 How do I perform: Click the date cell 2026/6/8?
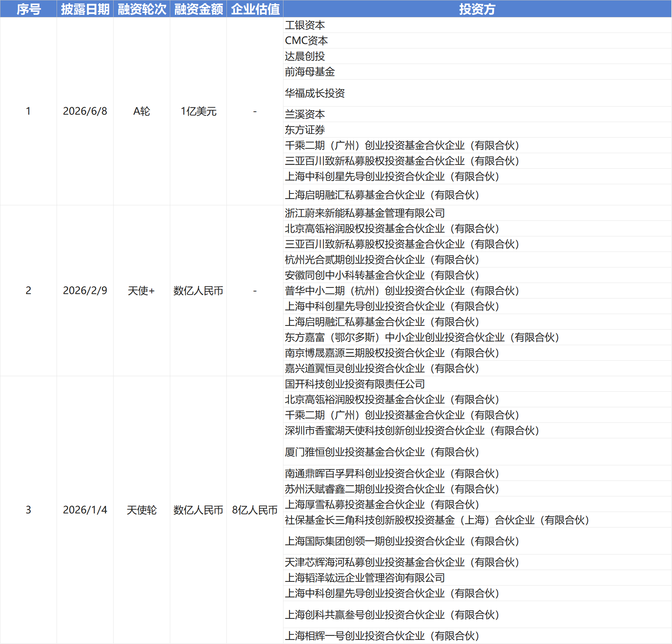tap(85, 111)
